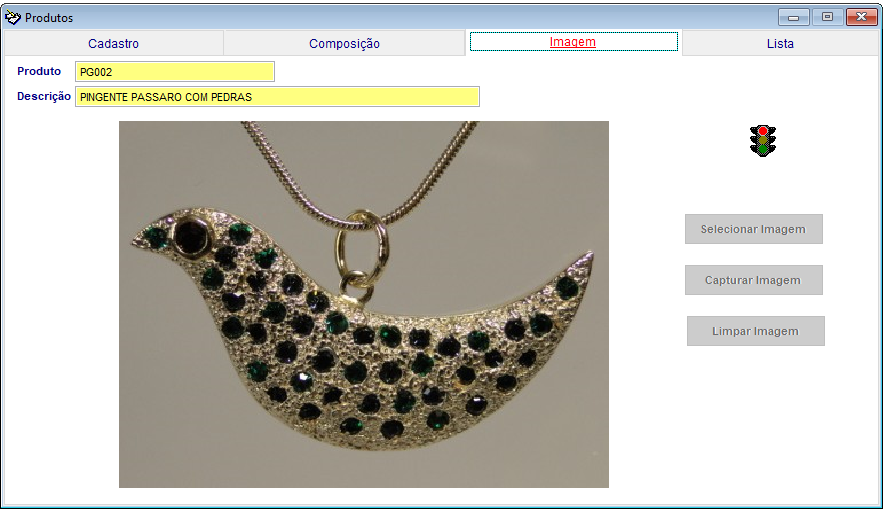
Task: Click the Descrição field with PINGENTE PASSARO text
Action: tap(277, 97)
